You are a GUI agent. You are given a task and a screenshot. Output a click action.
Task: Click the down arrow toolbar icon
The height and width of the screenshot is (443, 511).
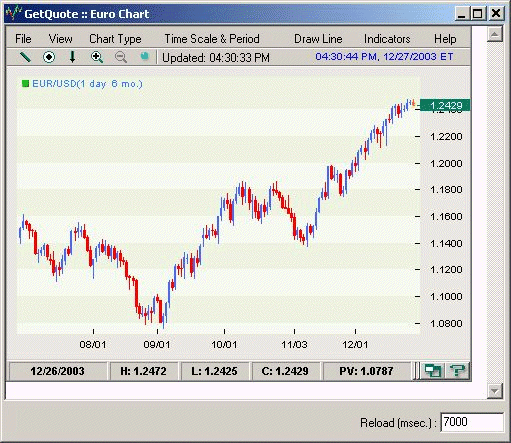tap(72, 57)
